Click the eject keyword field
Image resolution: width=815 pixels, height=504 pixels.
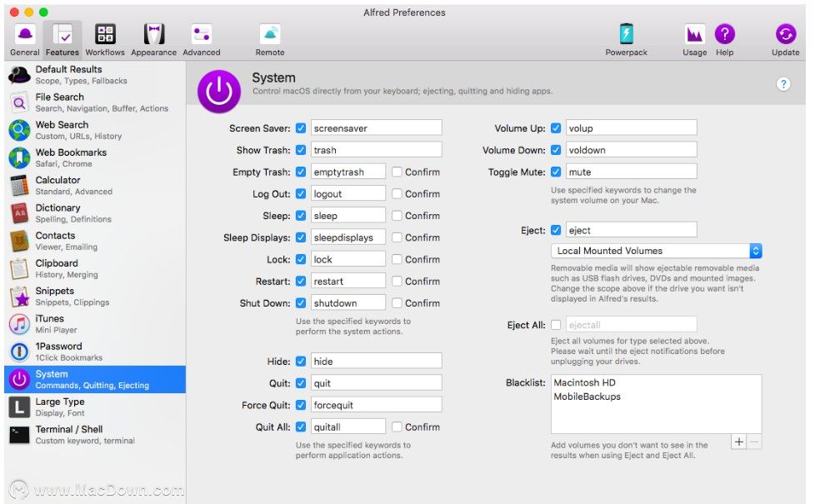coord(632,230)
